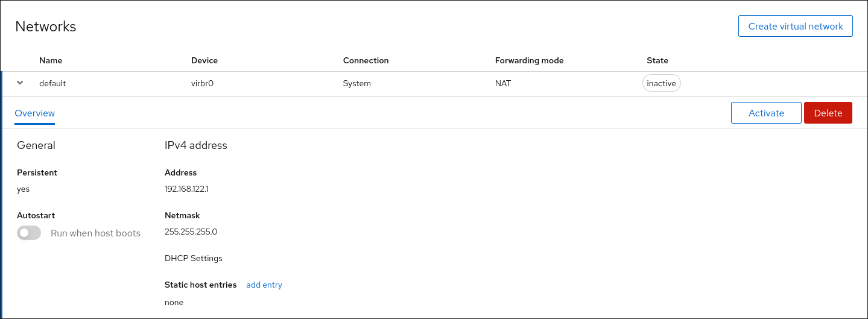Select the Name column header
868x319 pixels.
tap(51, 60)
